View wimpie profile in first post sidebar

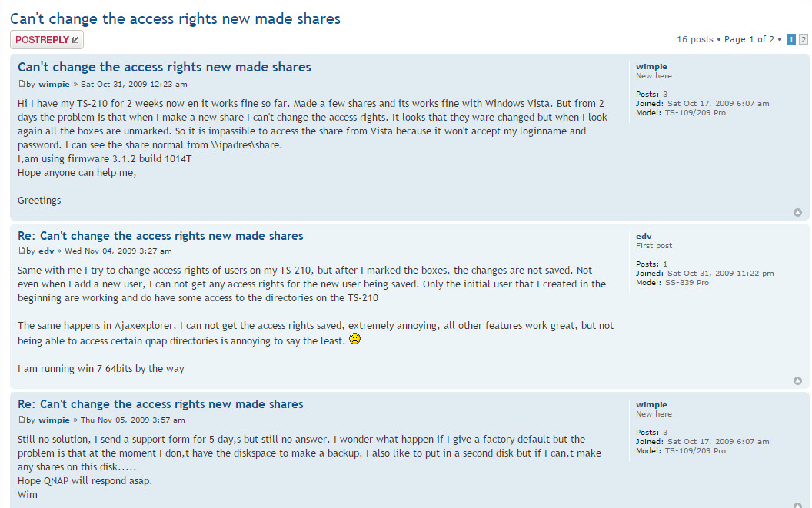(651, 66)
